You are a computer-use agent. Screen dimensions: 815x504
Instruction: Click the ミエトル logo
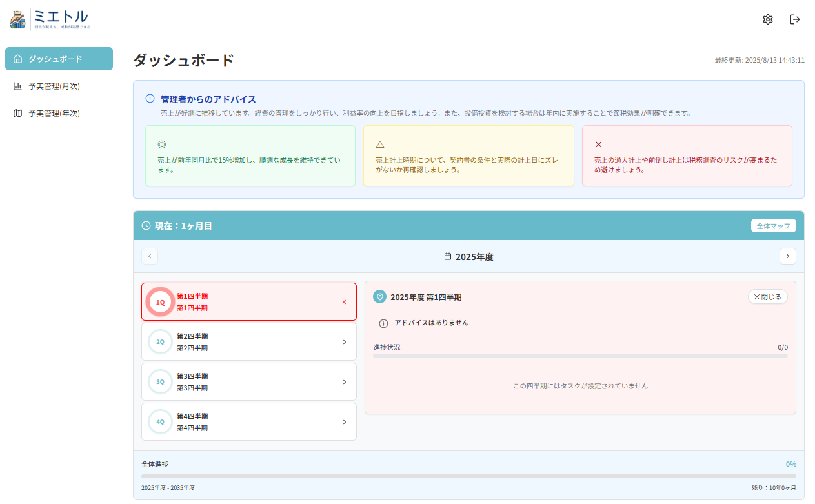(50, 19)
